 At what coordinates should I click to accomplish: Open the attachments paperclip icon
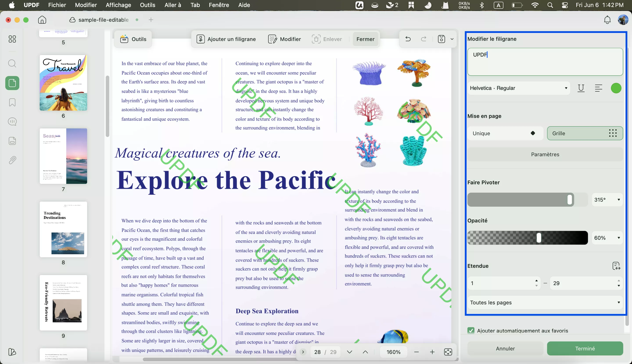point(12,160)
